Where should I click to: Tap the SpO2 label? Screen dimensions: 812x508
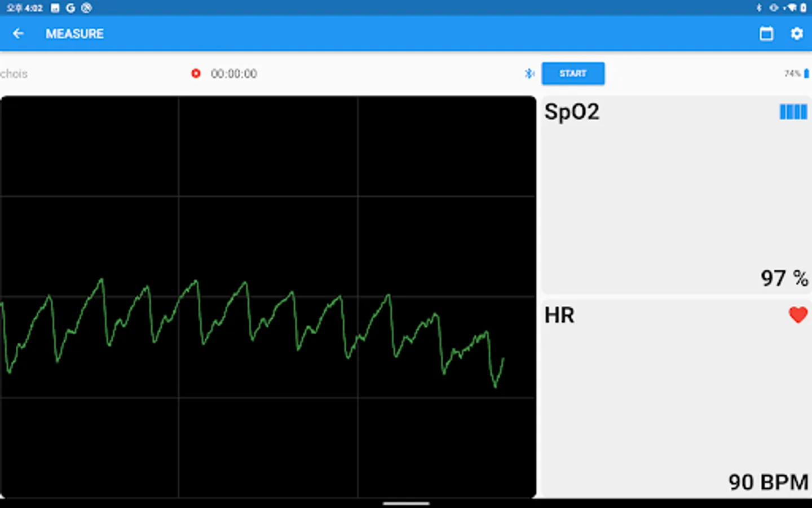coord(572,112)
